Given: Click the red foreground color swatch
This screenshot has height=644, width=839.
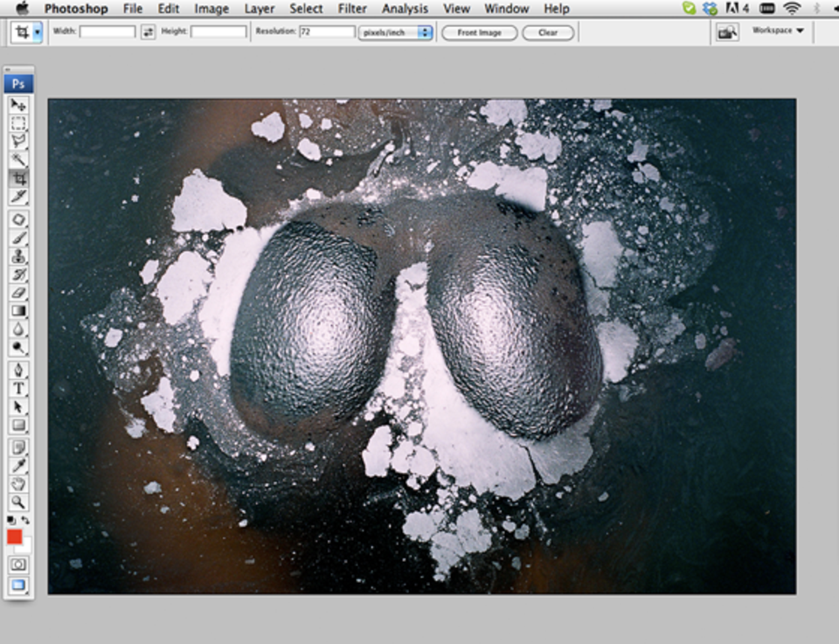Looking at the screenshot, I should pyautogui.click(x=15, y=537).
